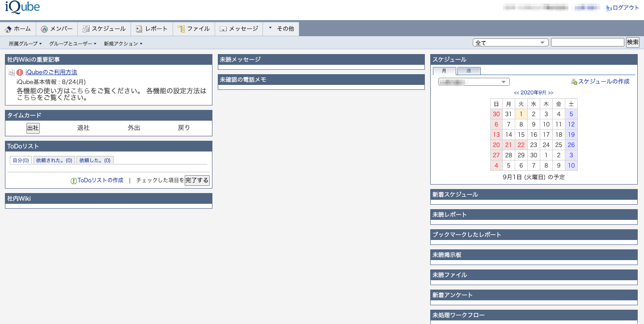Open the 新規アクション dropdown menu

point(123,44)
